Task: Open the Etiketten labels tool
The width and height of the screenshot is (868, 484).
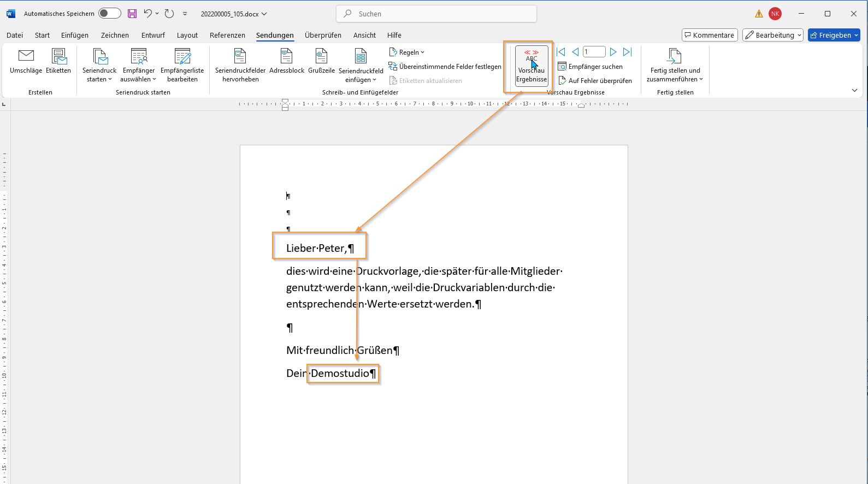Action: click(58, 56)
